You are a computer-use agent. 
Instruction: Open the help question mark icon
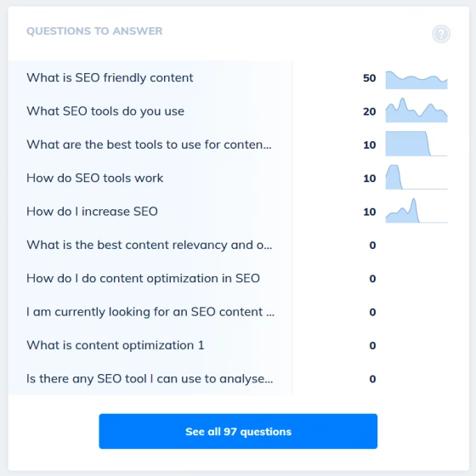click(x=441, y=34)
